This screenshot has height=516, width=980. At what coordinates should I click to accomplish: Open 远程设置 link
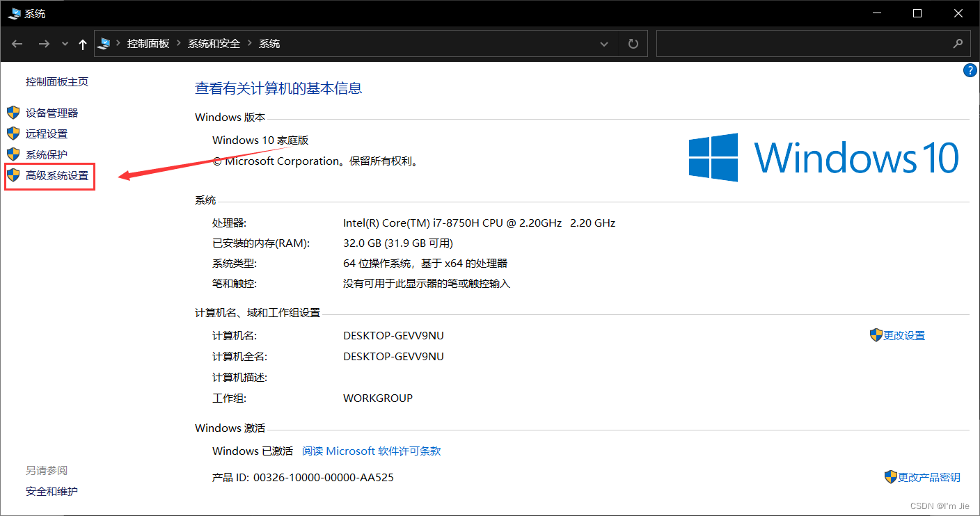(47, 134)
